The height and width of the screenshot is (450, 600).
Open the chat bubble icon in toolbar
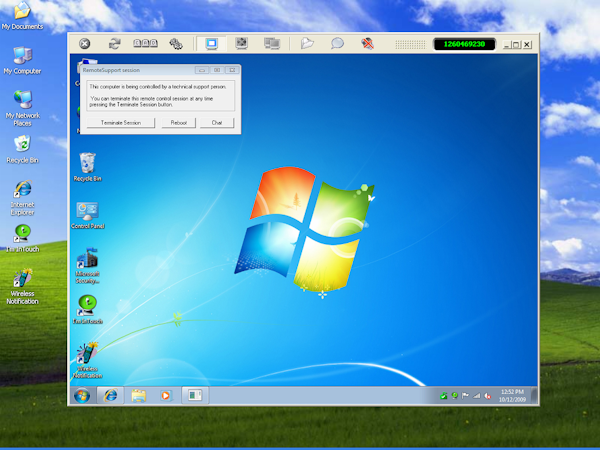coord(337,44)
